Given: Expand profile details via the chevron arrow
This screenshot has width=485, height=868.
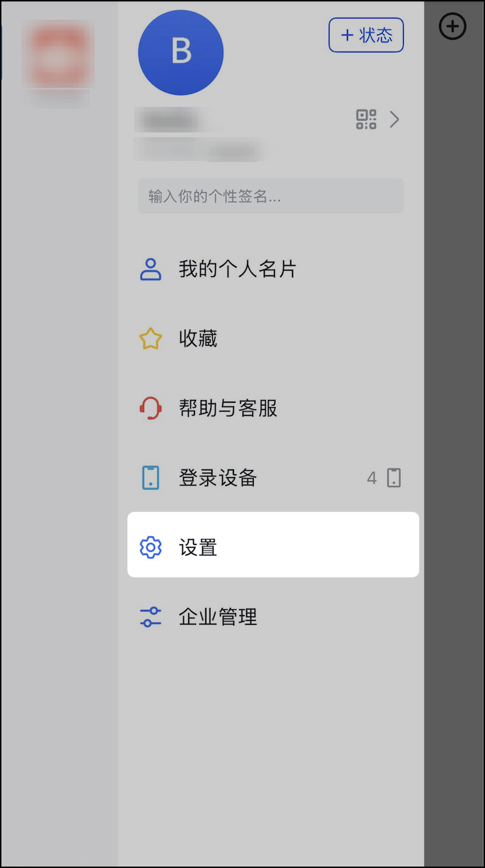Looking at the screenshot, I should [x=395, y=119].
